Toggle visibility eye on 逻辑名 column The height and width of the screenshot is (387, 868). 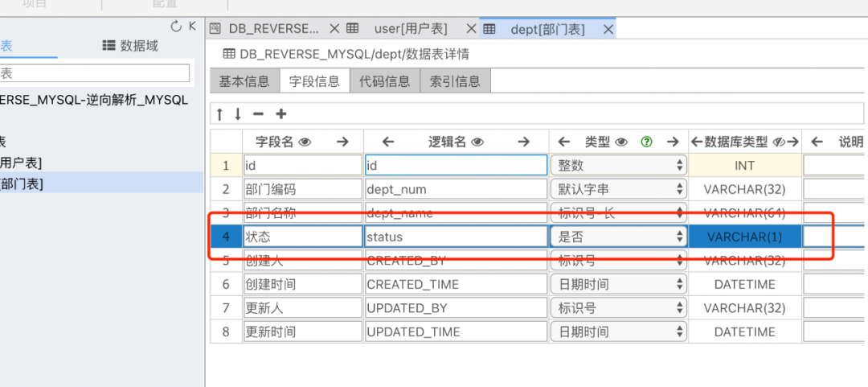477,142
